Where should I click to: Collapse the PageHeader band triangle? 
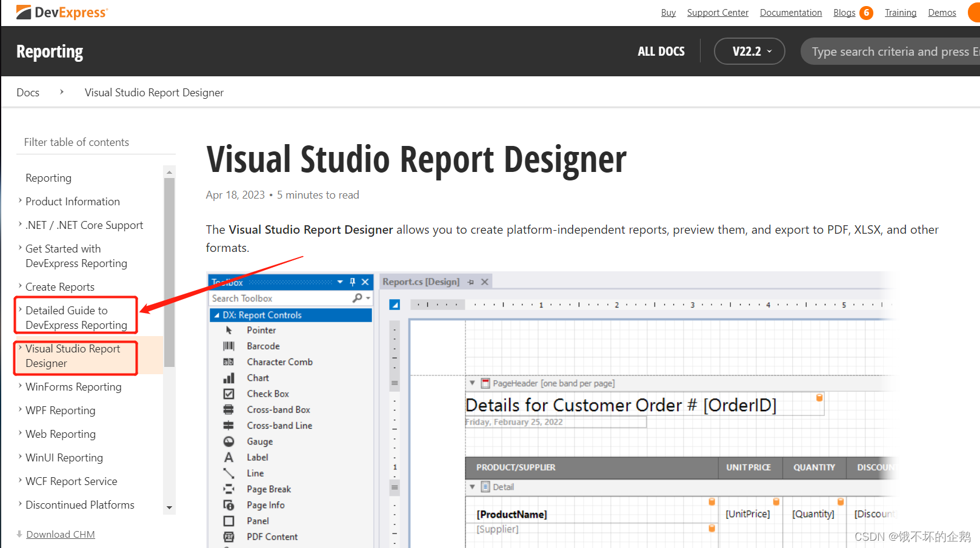point(472,383)
